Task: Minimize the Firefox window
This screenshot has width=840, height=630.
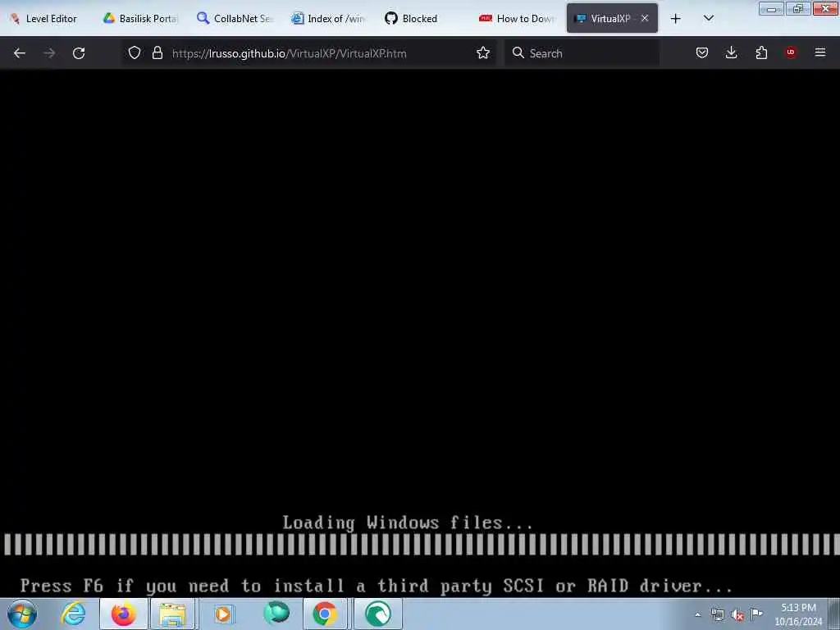Action: (x=771, y=8)
